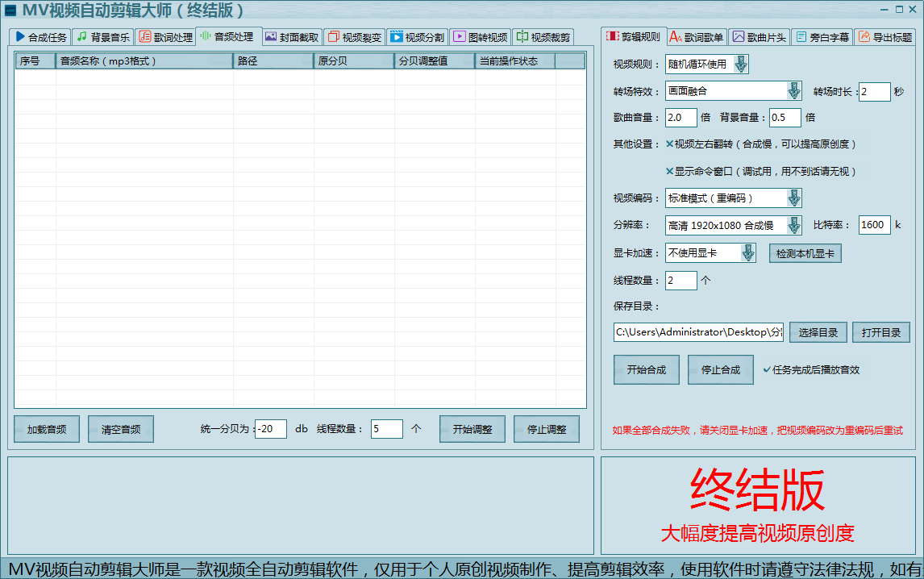Click the 视频裂变 tab icon
The height and width of the screenshot is (579, 924).
[x=334, y=36]
